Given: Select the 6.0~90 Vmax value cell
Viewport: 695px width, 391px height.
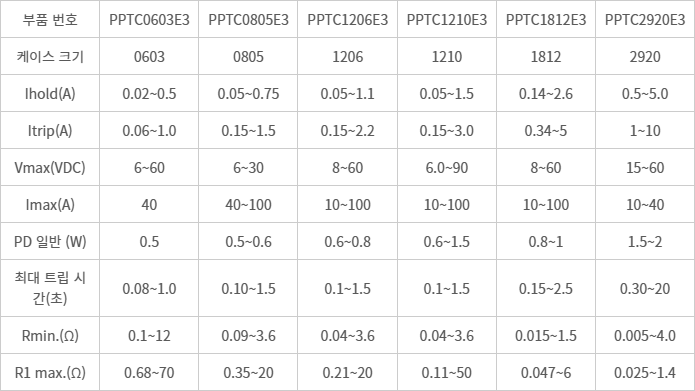Looking at the screenshot, I should [x=447, y=168].
